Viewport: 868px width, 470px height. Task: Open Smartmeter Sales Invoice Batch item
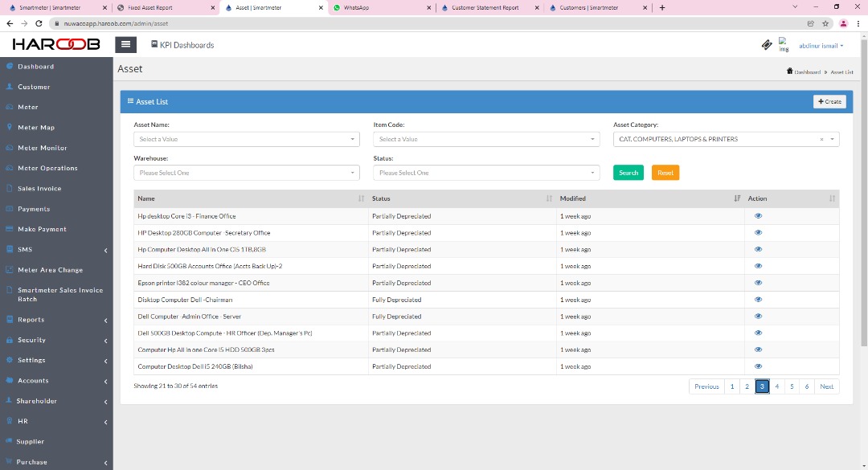point(59,295)
